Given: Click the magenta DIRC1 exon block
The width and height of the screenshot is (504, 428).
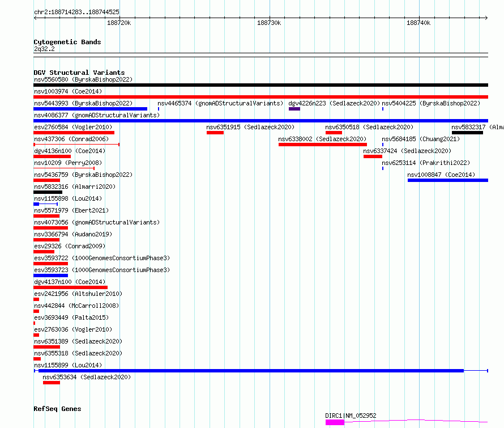Looking at the screenshot, I should click(x=335, y=422).
